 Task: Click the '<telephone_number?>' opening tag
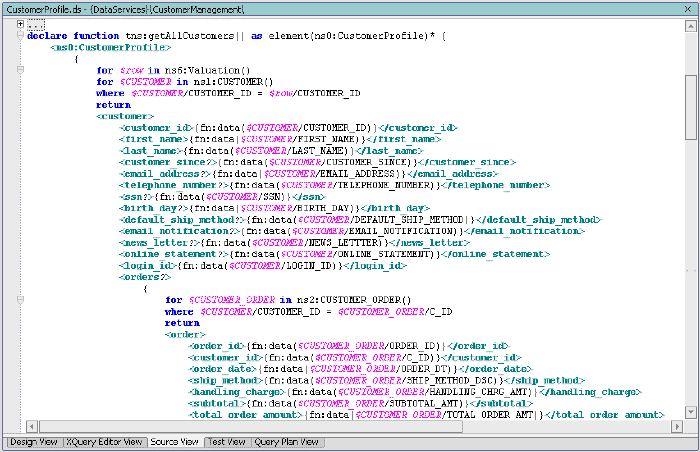[174, 185]
